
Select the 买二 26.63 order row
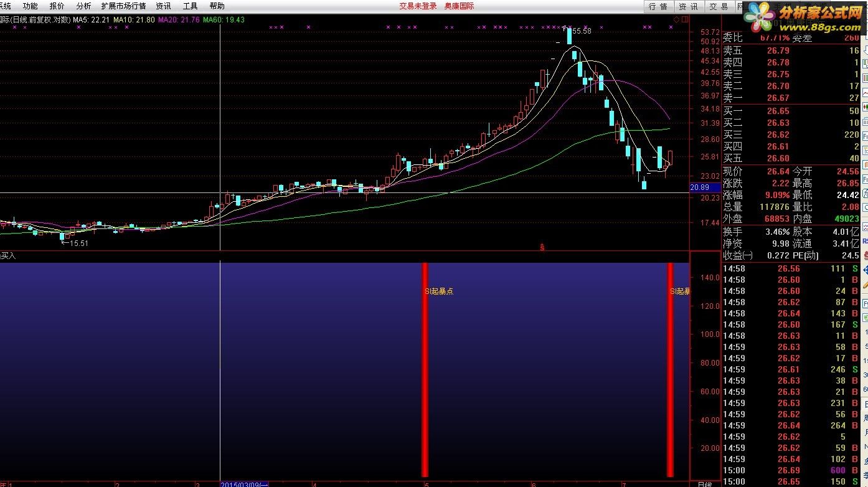click(x=791, y=123)
